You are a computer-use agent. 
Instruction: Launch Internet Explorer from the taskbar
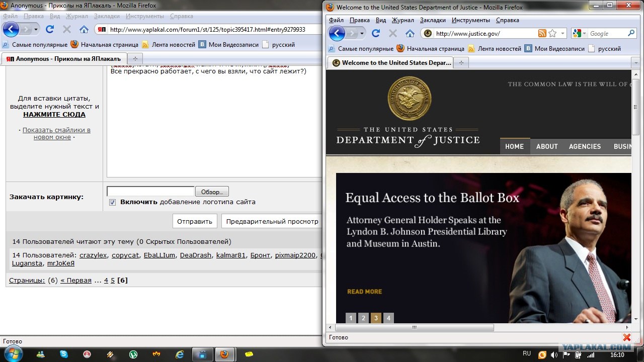click(x=180, y=354)
